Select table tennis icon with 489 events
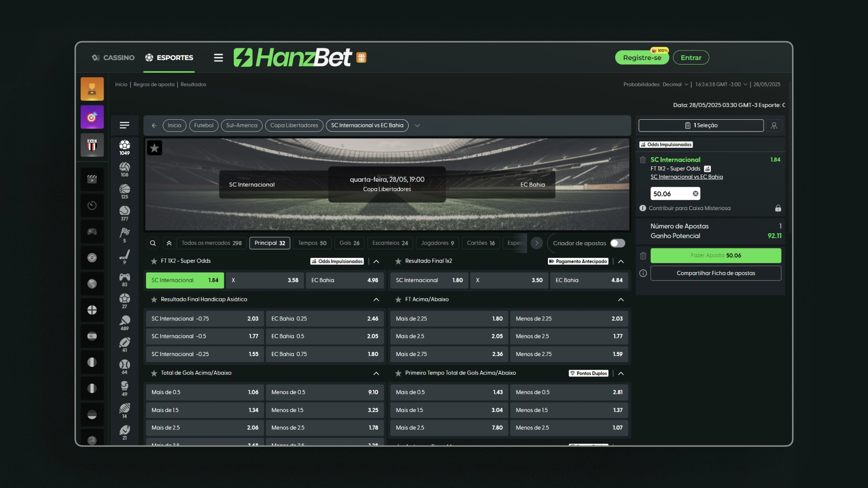Viewport: 868px width, 488px height. tap(125, 323)
